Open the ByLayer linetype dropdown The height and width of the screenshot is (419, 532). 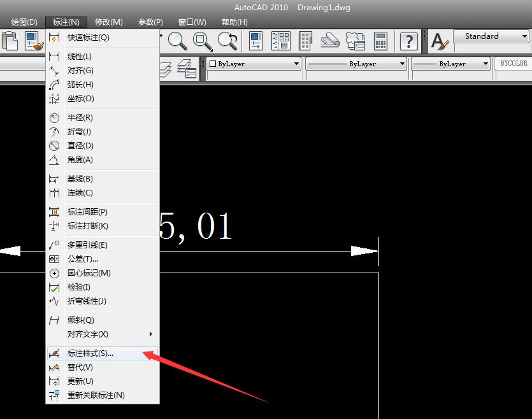[403, 64]
